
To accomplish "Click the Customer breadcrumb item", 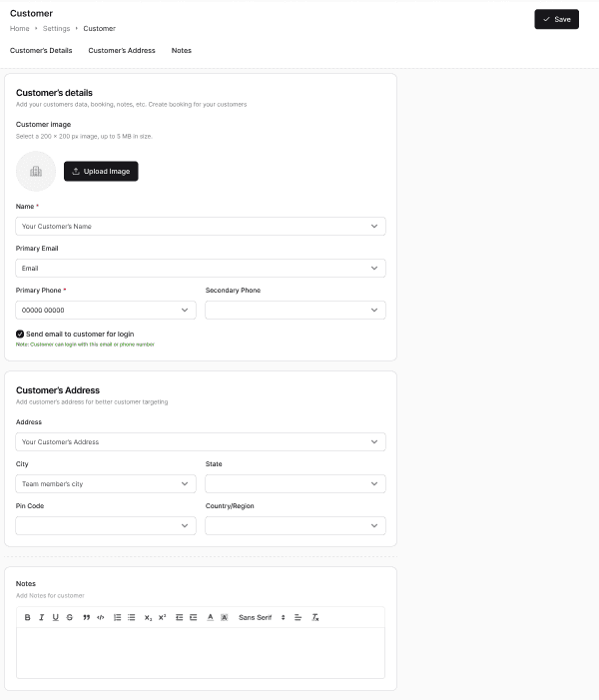I will pos(100,29).
